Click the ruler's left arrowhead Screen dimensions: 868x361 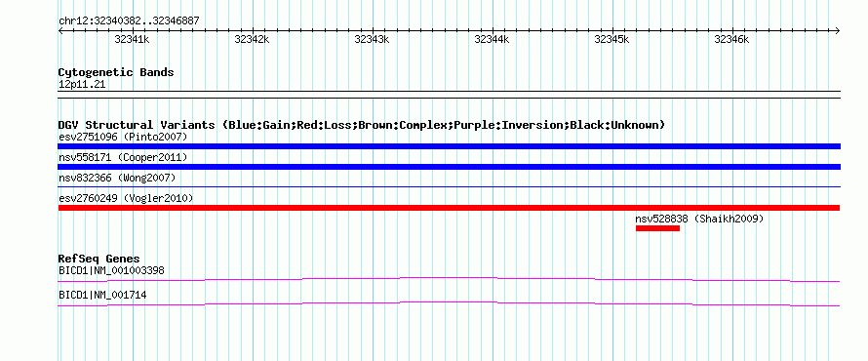(x=60, y=30)
